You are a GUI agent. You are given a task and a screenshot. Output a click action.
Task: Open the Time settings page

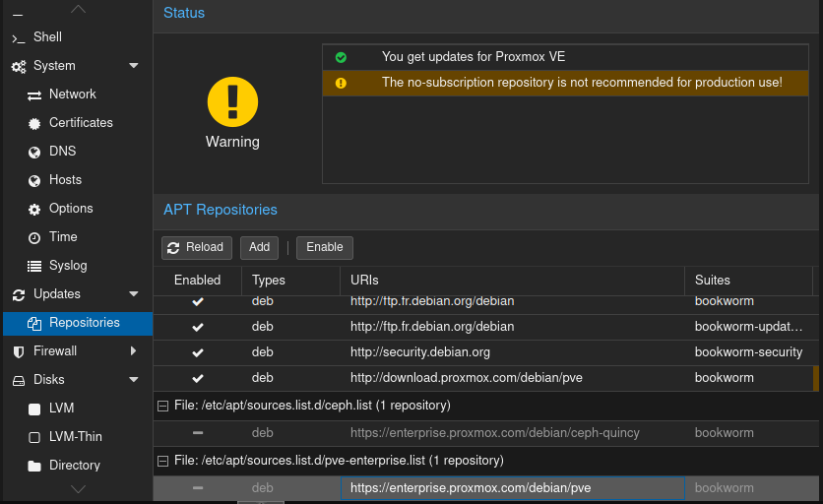click(x=78, y=237)
